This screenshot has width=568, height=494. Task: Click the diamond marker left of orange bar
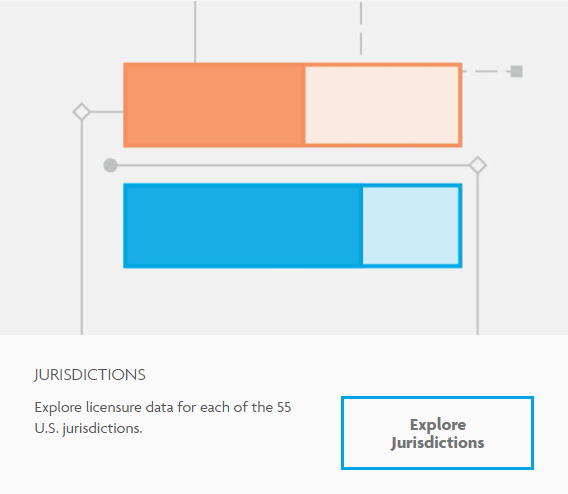tap(82, 112)
